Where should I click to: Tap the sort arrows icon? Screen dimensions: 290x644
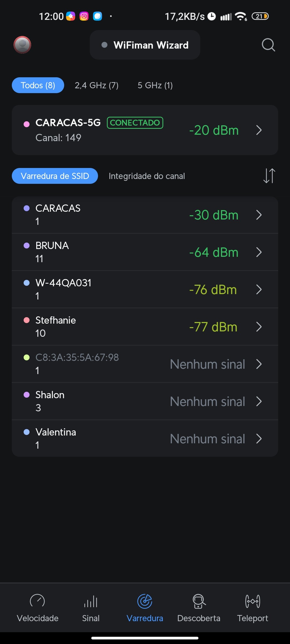[x=269, y=176]
